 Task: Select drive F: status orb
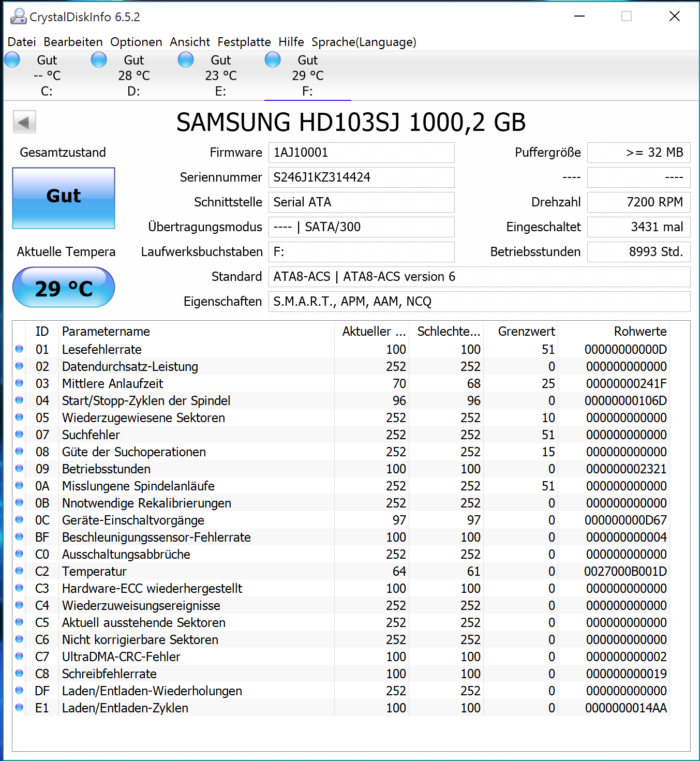(273, 60)
